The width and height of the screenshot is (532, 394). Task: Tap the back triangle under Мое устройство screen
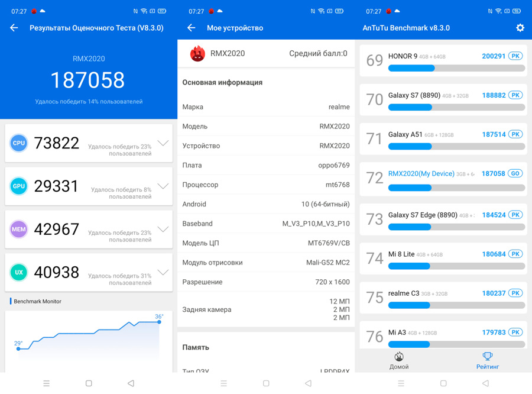(x=308, y=383)
